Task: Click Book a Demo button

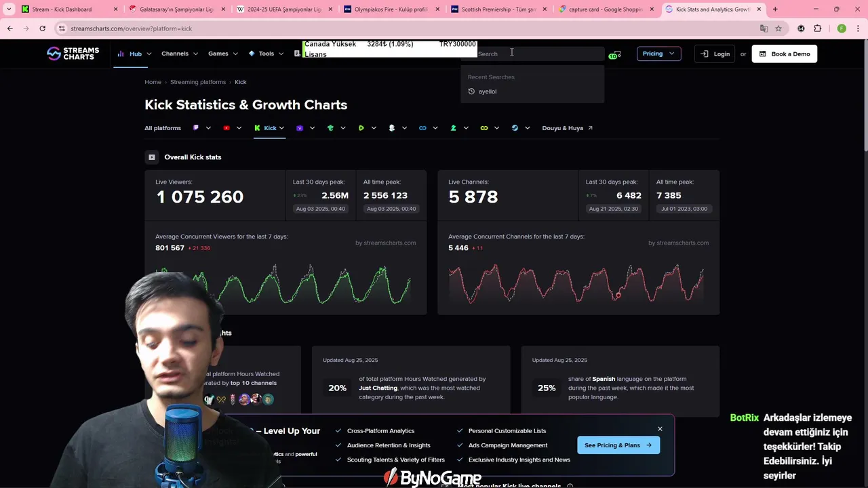Action: click(785, 54)
